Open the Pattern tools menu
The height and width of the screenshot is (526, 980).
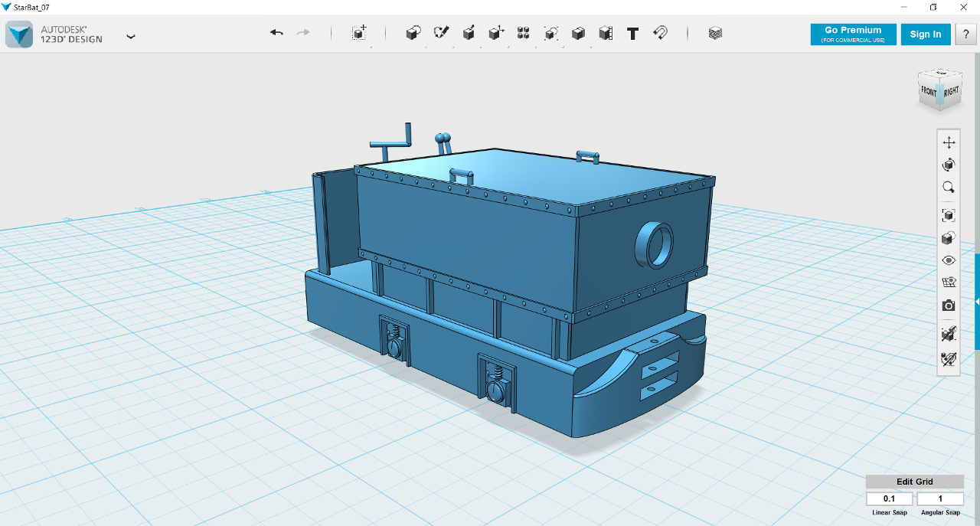click(524, 33)
